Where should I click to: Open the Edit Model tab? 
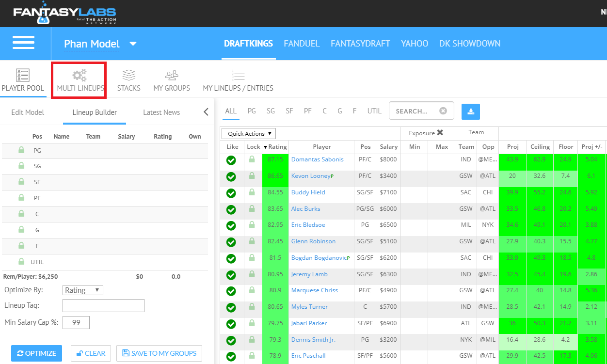[28, 112]
